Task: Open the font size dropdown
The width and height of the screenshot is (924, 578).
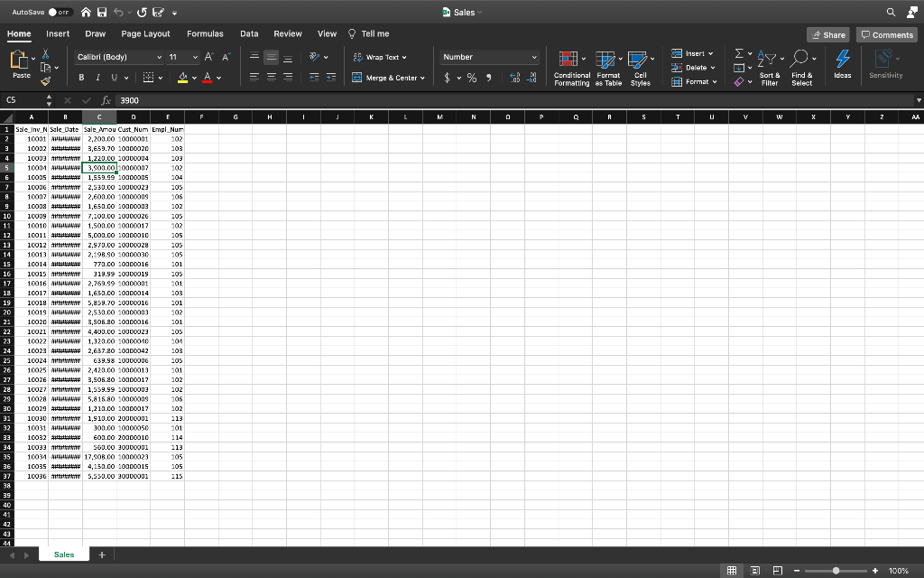Action: click(x=194, y=56)
